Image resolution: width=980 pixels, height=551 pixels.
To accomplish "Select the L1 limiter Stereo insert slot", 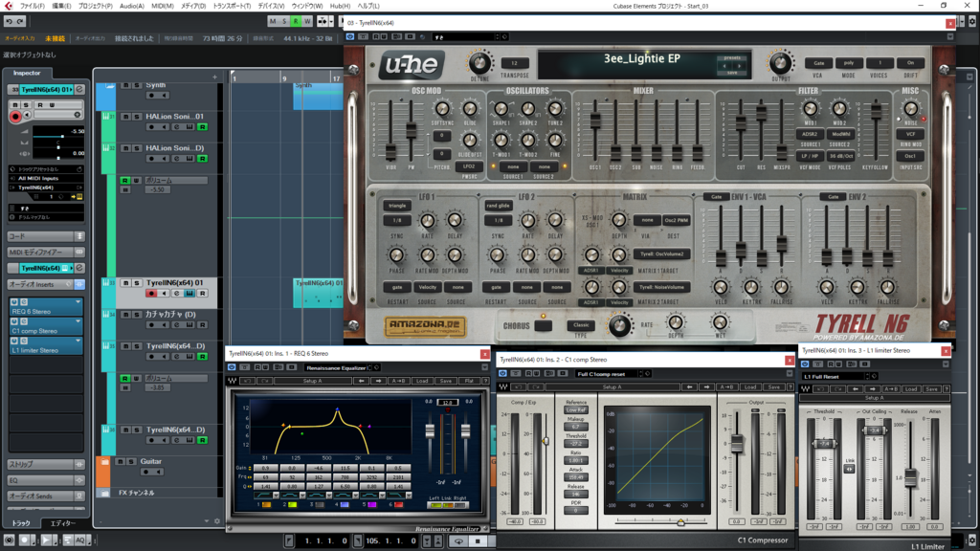I will 46,346.
